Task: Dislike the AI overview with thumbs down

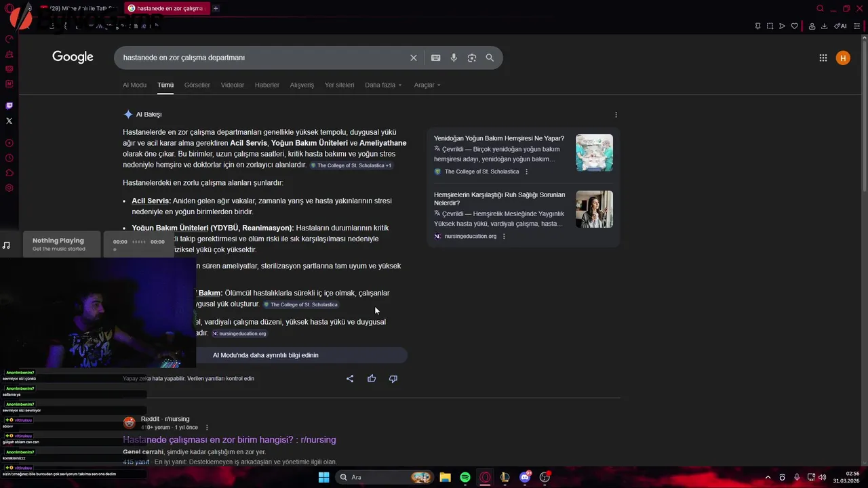Action: 393,378
